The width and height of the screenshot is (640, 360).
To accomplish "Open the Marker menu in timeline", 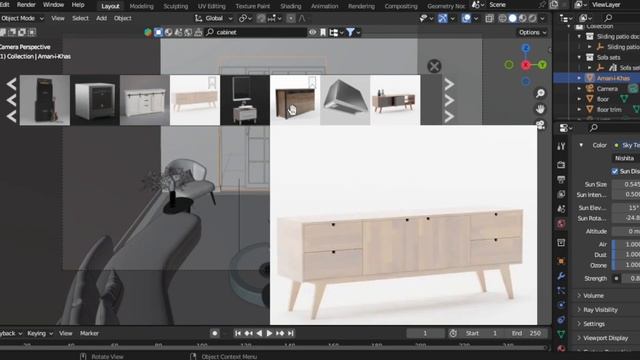I will pos(89,333).
